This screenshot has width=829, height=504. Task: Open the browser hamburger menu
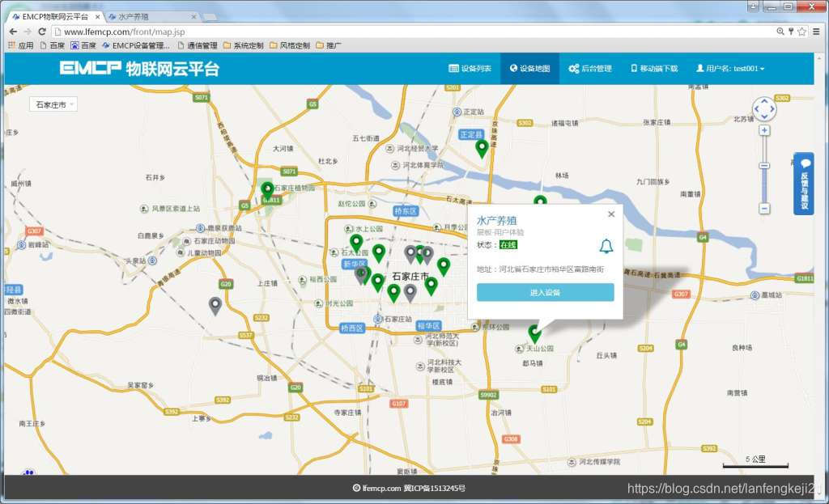point(816,32)
